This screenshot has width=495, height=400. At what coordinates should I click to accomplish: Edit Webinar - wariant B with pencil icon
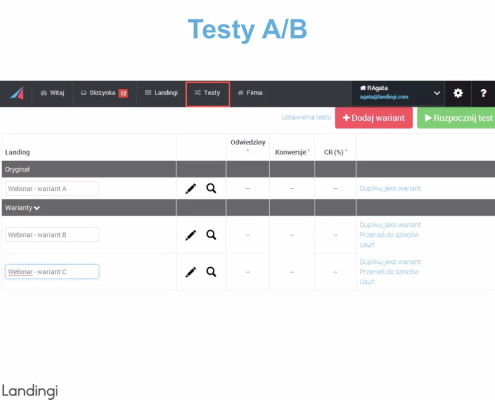(x=191, y=235)
